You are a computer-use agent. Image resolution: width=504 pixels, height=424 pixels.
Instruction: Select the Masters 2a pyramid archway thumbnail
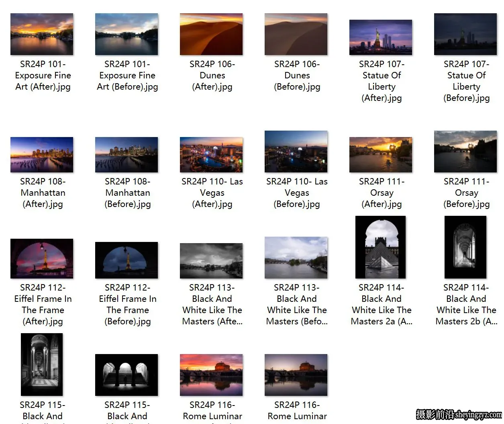381,247
